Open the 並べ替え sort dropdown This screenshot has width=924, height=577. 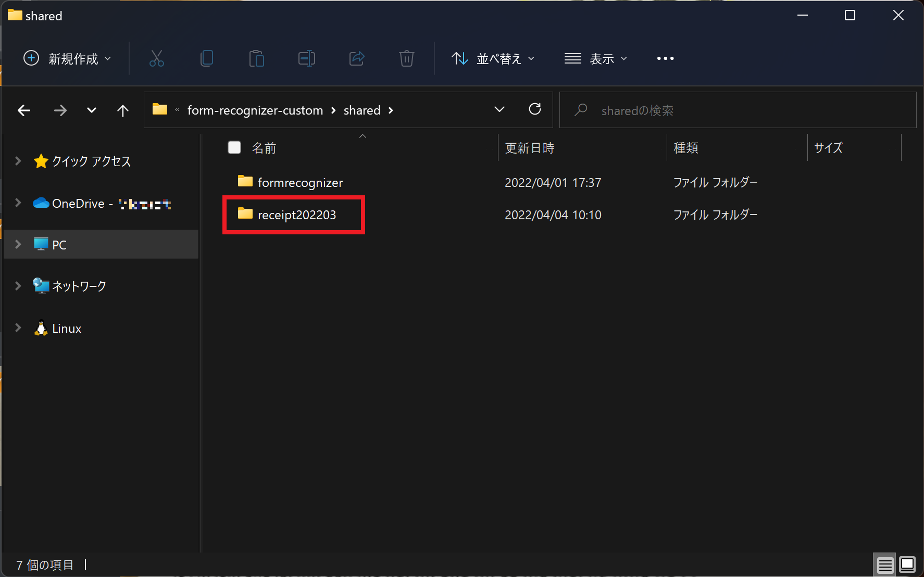(x=493, y=58)
